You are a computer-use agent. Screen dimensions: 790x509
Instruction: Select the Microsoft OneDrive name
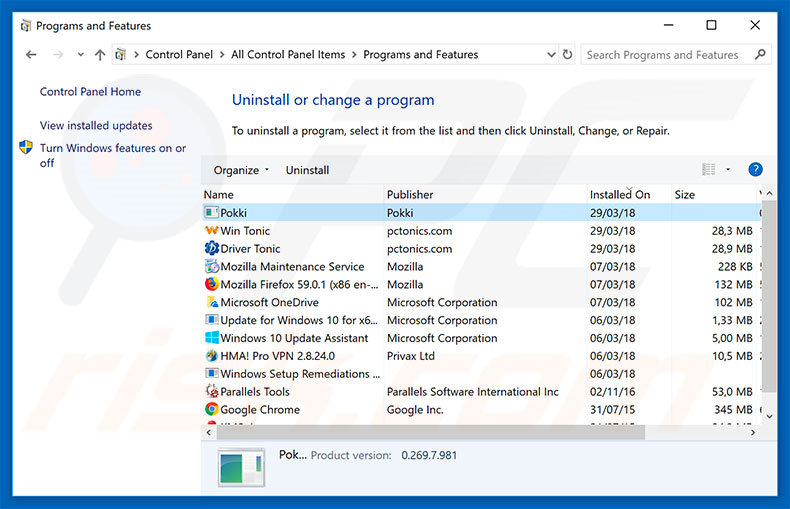(x=270, y=302)
